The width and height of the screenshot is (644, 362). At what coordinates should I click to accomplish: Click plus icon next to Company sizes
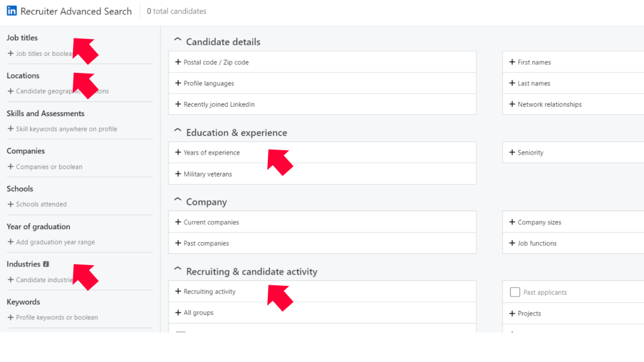point(513,222)
